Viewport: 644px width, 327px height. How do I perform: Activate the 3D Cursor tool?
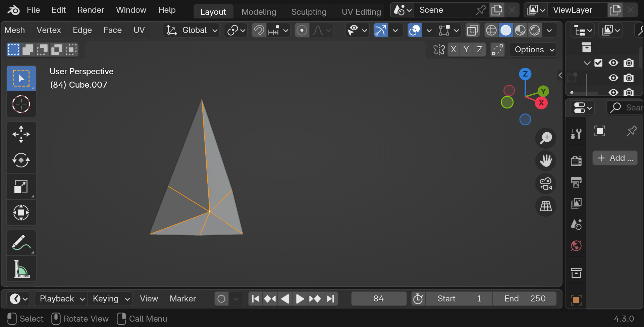coord(21,104)
